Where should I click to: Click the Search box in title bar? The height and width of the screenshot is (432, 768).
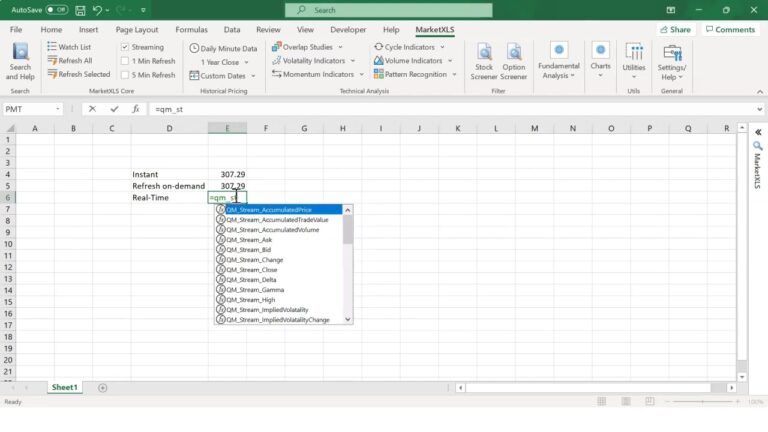pyautogui.click(x=388, y=10)
